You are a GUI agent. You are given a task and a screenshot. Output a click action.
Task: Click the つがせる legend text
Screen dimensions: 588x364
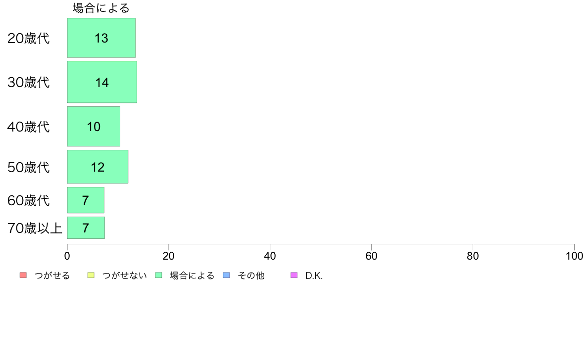click(52, 275)
